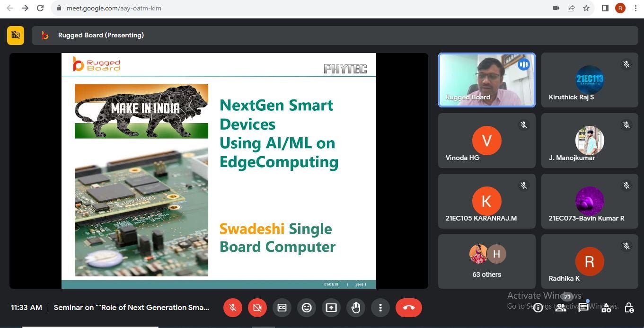Reload the page with the browser refresh button

[x=40, y=8]
